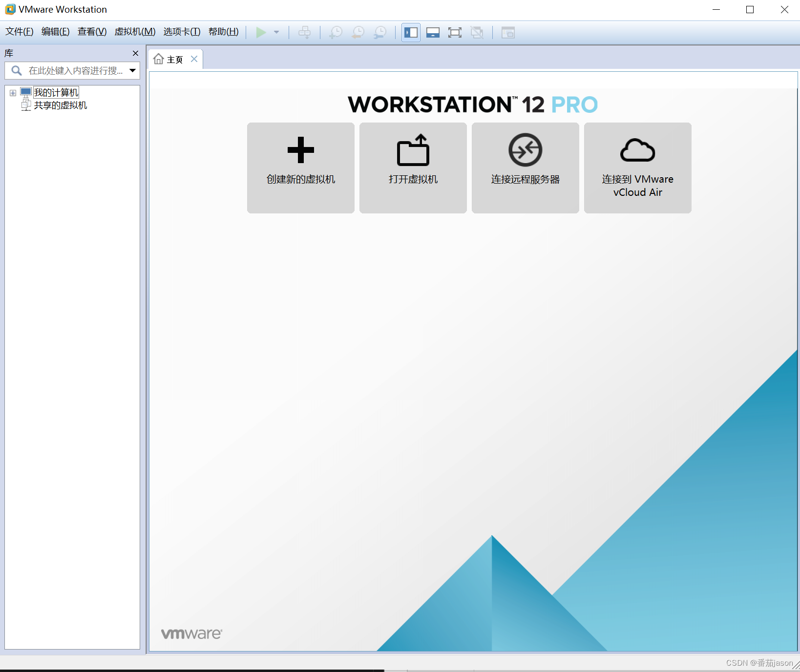This screenshot has height=672, width=800.
Task: Maximize the VMware Workstation window
Action: [750, 10]
